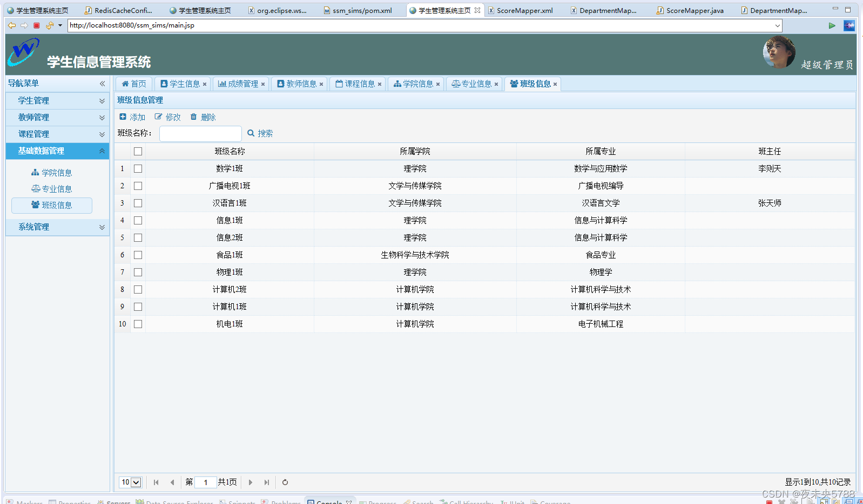Close the 课程信息 tab

[x=380, y=84]
